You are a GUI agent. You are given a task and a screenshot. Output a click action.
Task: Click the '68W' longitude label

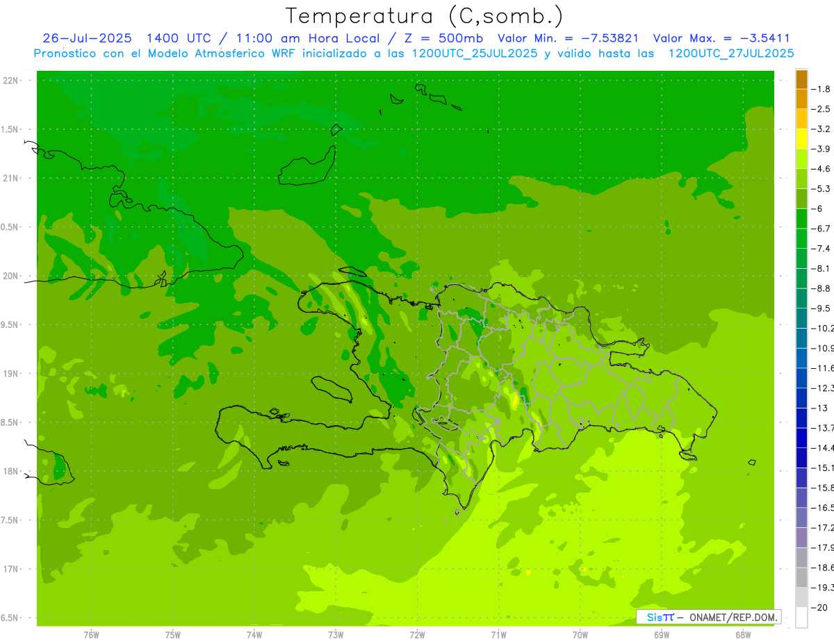point(743,635)
